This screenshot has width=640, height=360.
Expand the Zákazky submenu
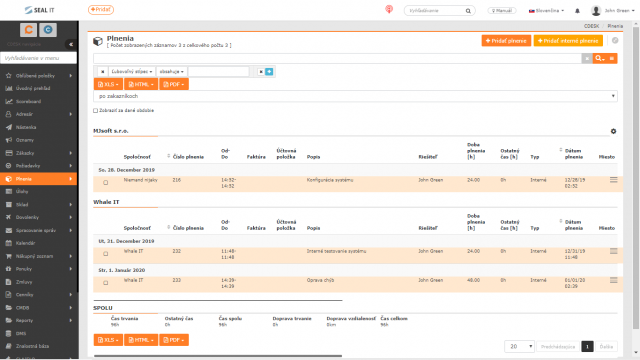[x=71, y=153]
